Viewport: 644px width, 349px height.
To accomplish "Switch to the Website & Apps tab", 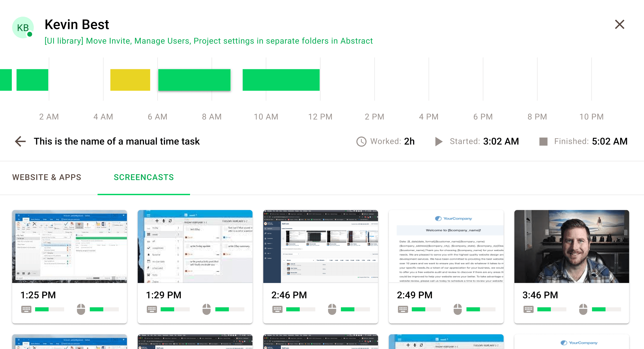I will (x=47, y=177).
